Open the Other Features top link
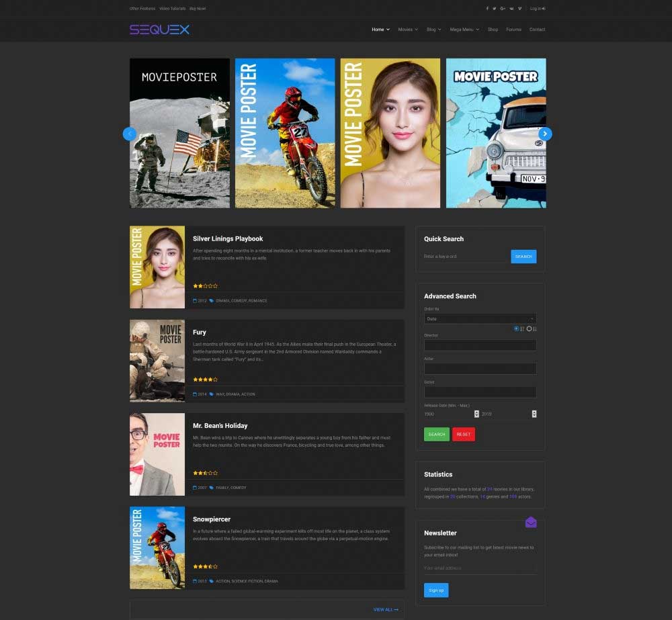 tap(142, 9)
